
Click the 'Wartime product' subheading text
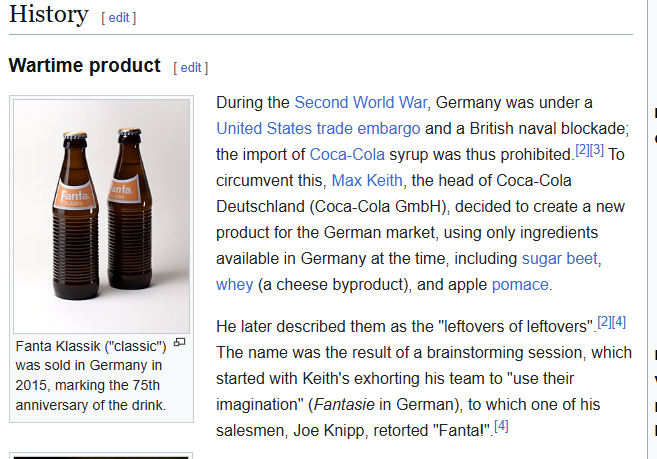coord(84,65)
